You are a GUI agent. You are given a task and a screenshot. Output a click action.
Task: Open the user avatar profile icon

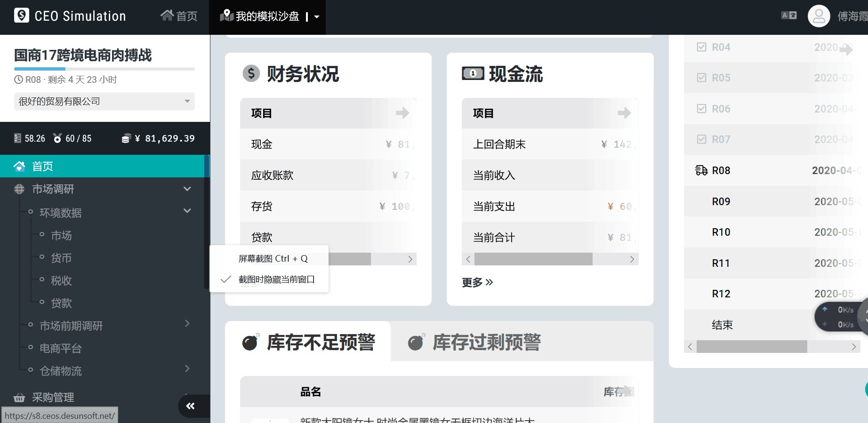[819, 16]
